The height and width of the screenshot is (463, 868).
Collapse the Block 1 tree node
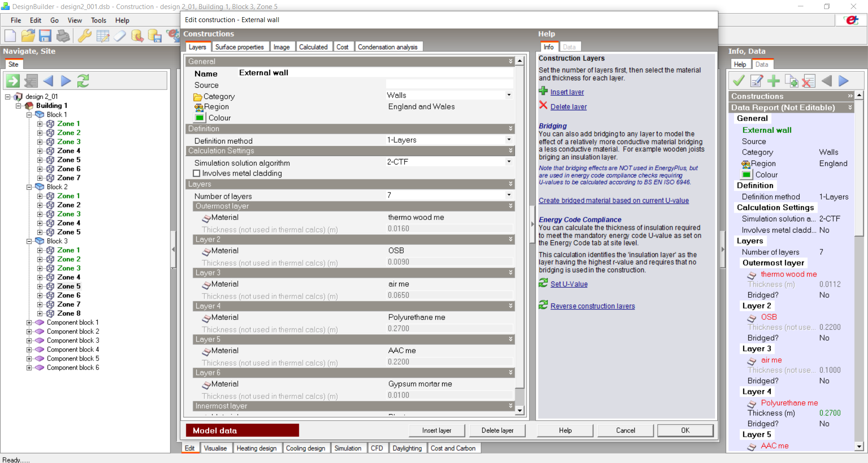29,115
